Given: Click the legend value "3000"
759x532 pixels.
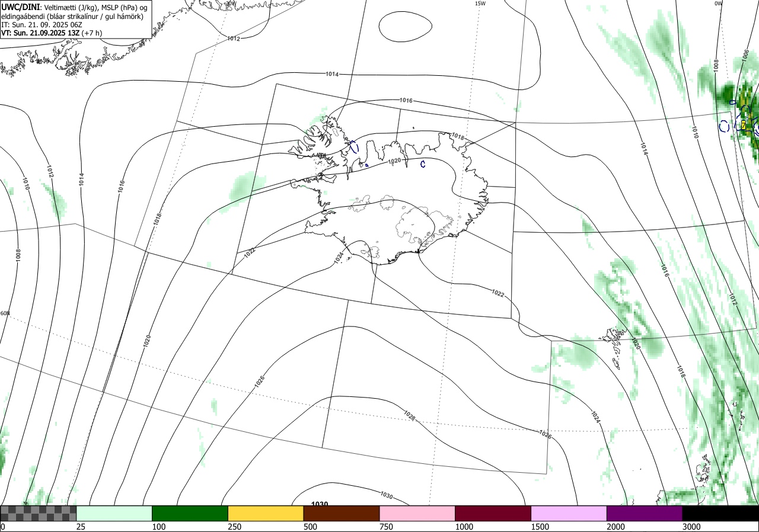Looking at the screenshot, I should click(x=691, y=527).
